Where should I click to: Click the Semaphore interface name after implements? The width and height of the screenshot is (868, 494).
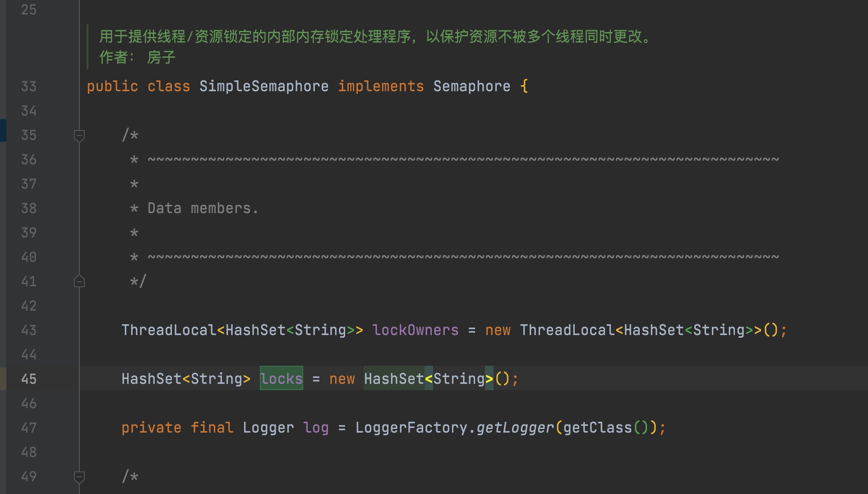(x=471, y=86)
